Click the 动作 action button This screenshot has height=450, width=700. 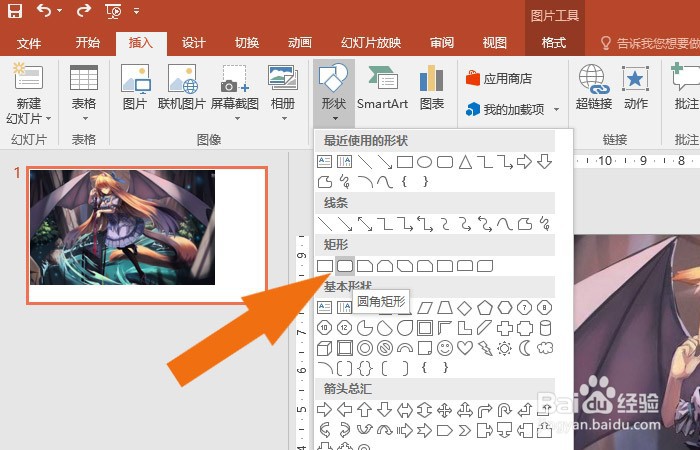pyautogui.click(x=636, y=87)
